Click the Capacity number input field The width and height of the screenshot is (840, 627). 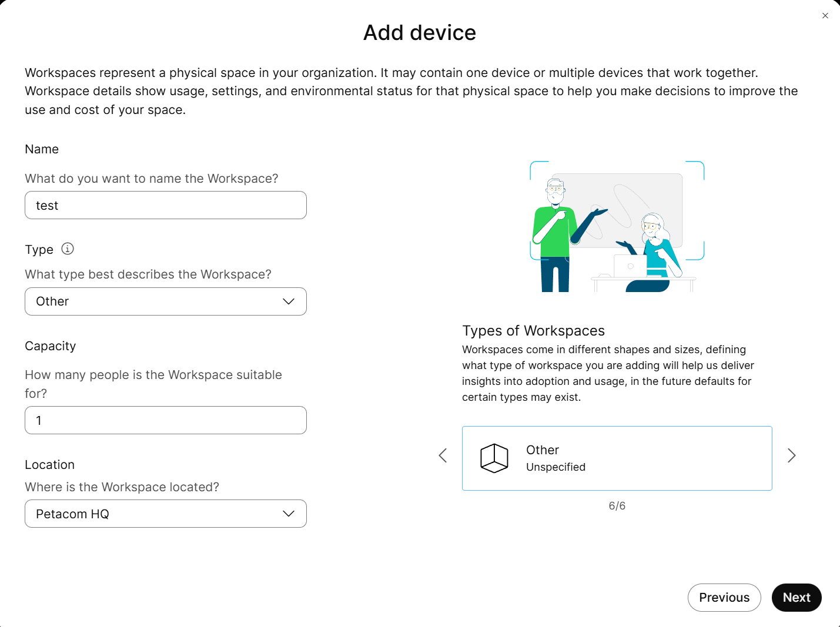pos(166,420)
